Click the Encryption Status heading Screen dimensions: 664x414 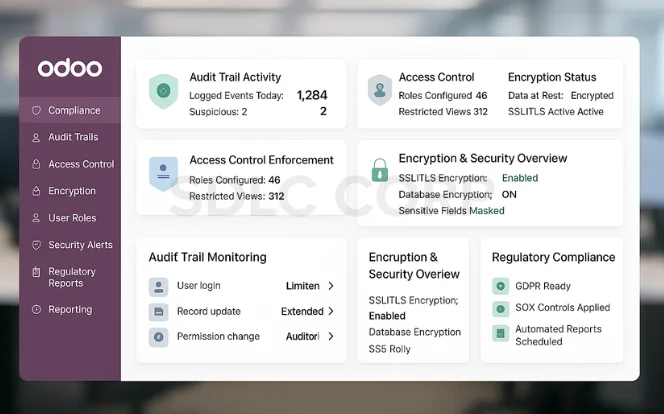[x=552, y=77]
